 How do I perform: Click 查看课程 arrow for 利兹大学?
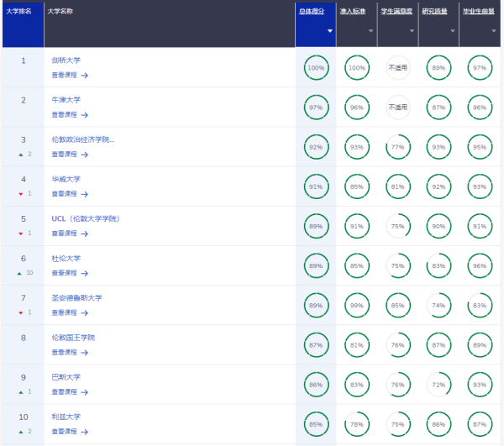85,432
